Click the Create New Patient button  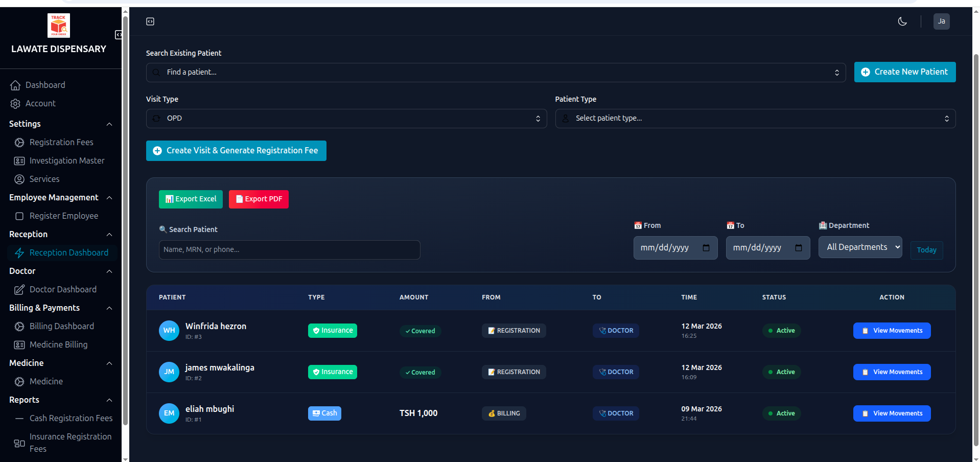[x=904, y=72]
